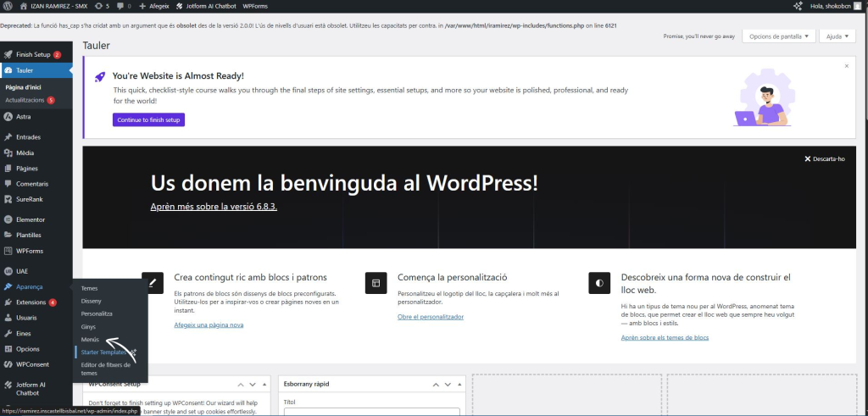Move the WPConsent Setup widget down

pyautogui.click(x=253, y=384)
